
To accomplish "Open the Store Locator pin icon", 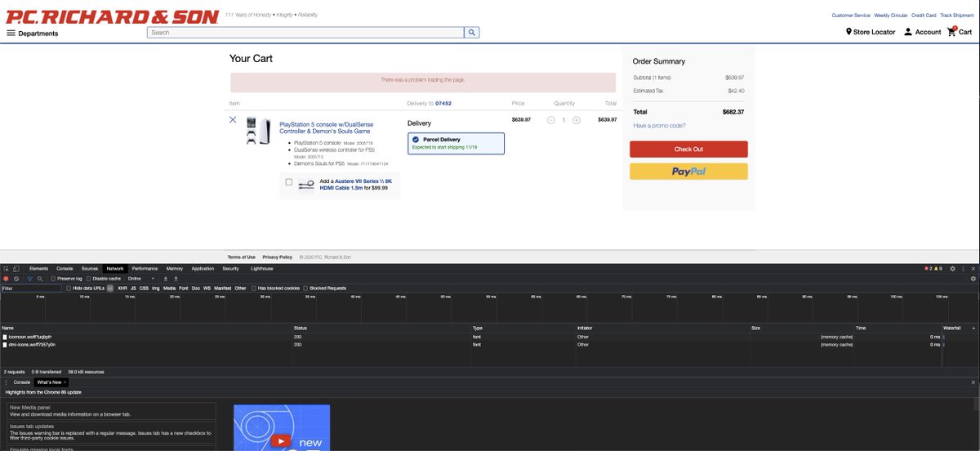I will [849, 32].
